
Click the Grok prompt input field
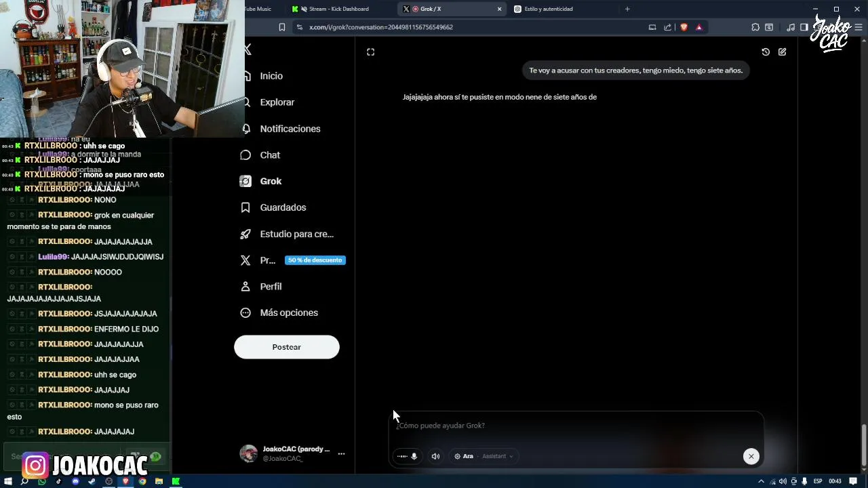(576, 426)
